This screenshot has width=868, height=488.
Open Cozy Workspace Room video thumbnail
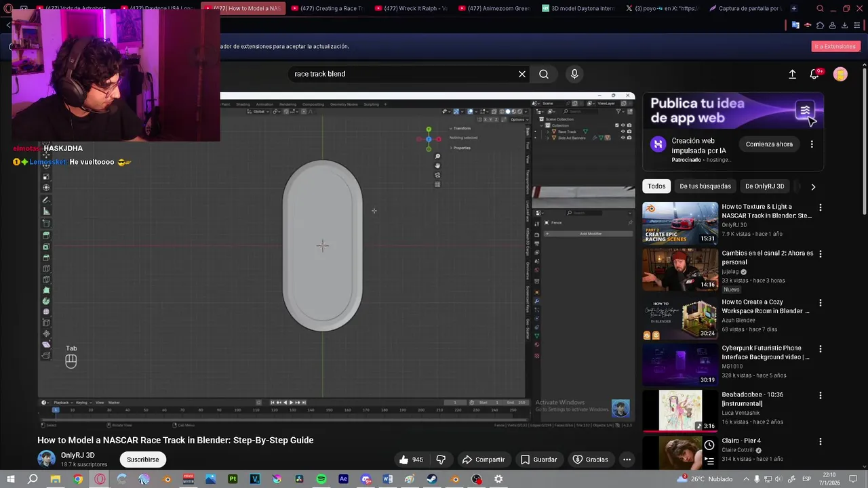coord(680,318)
